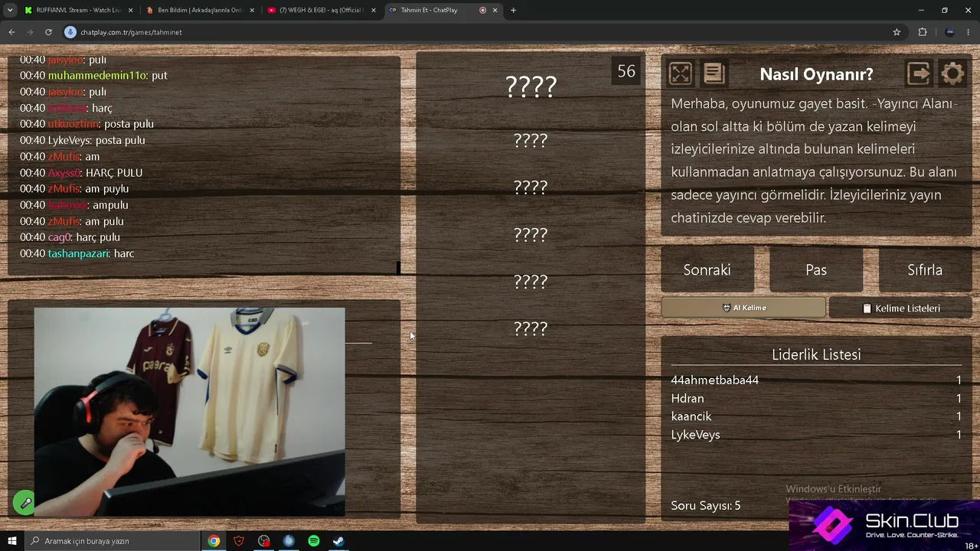
Task: Reload the ChatPlay page
Action: [48, 32]
